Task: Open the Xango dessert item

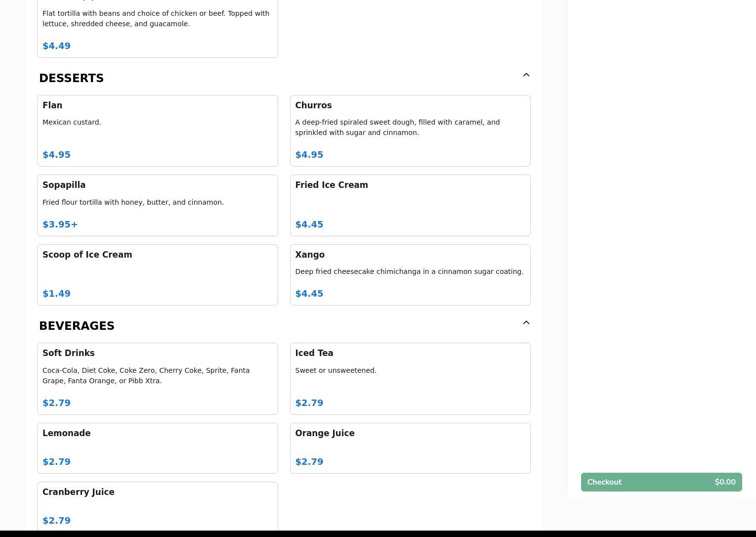Action: tap(410, 275)
